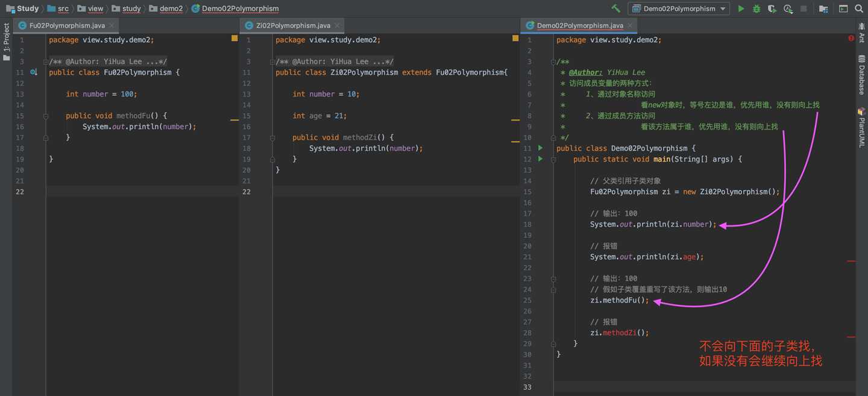This screenshot has height=396, width=868.
Task: Click the demo2 breadcrumb in navigation bar
Action: point(171,8)
